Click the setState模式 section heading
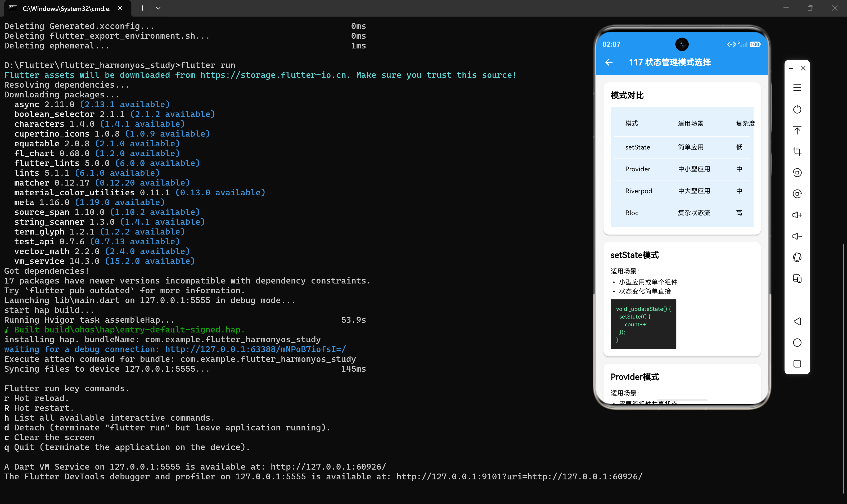The image size is (847, 504). (634, 255)
